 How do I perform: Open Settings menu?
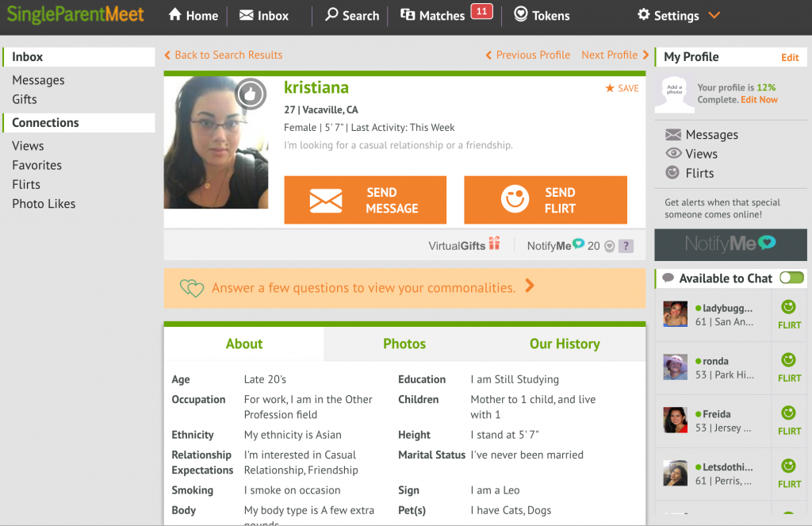pyautogui.click(x=668, y=16)
